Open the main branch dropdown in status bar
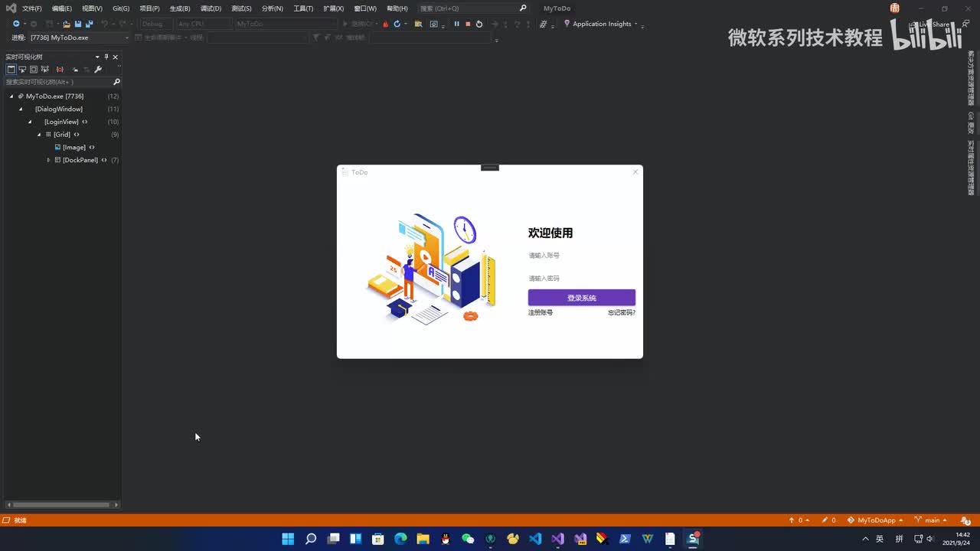The image size is (980, 551). (931, 520)
